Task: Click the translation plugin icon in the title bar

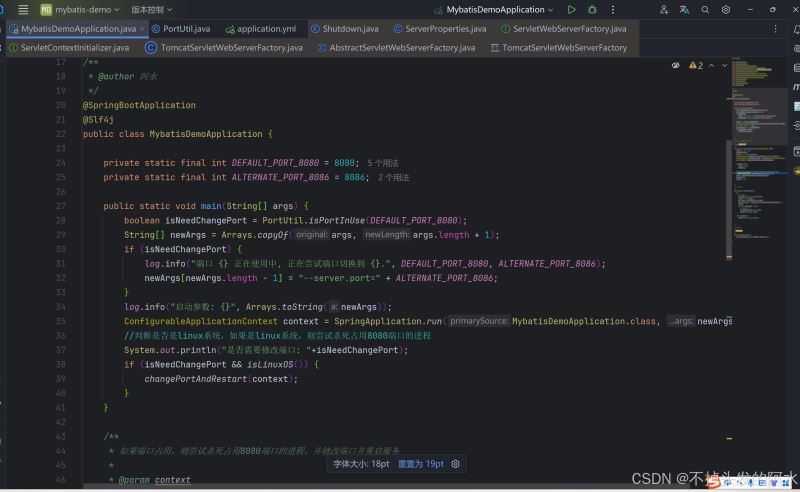Action: [684, 9]
